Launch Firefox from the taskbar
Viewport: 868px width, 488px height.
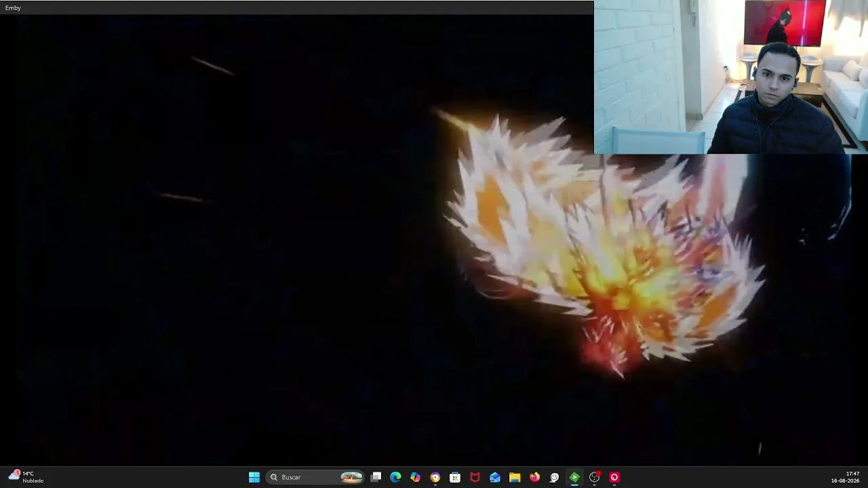point(534,477)
